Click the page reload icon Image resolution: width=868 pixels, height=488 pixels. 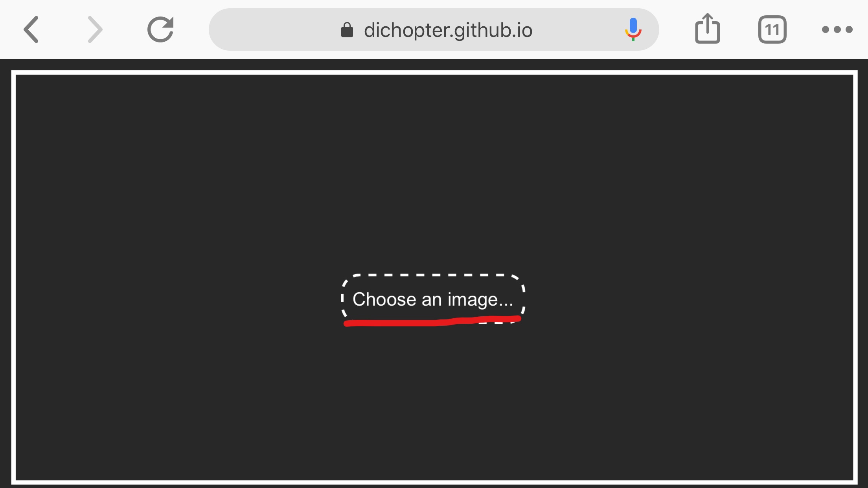click(x=160, y=29)
